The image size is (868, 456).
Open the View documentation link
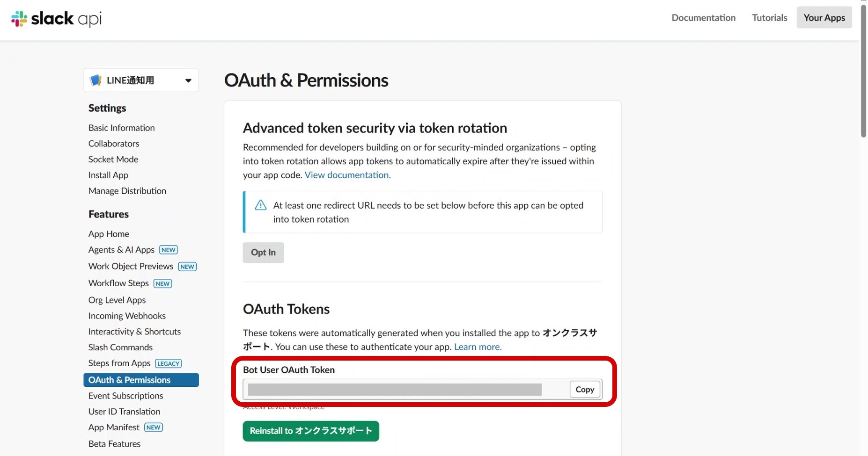(x=347, y=175)
